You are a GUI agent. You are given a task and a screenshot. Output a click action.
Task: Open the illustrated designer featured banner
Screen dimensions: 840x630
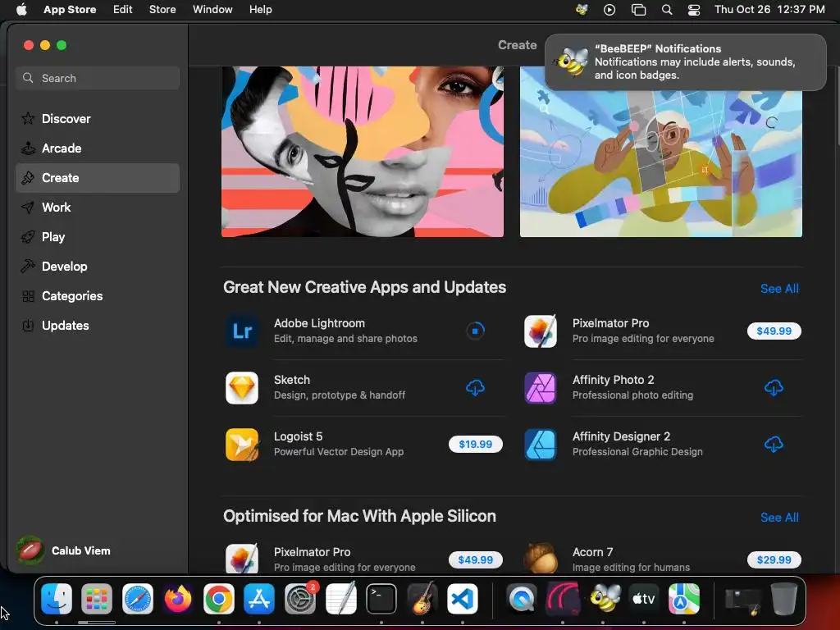(661, 163)
